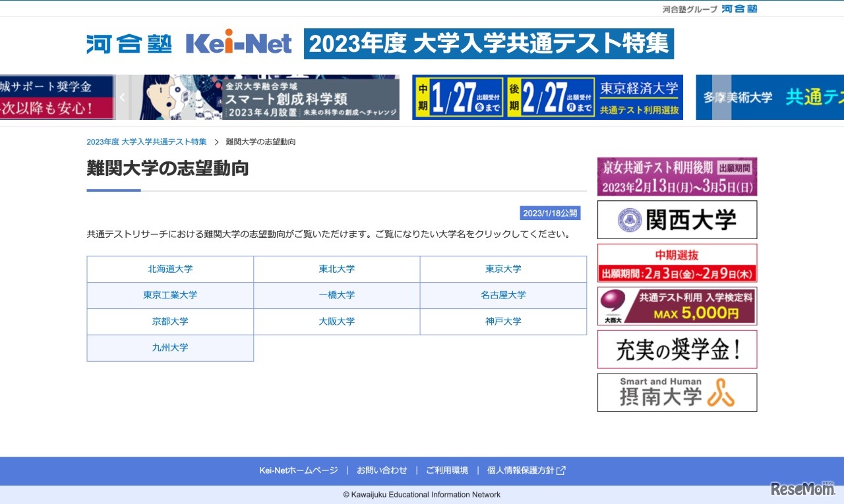844x504 pixels.
Task: Open the 充実の奨学金 sidebar banner
Action: tap(677, 349)
